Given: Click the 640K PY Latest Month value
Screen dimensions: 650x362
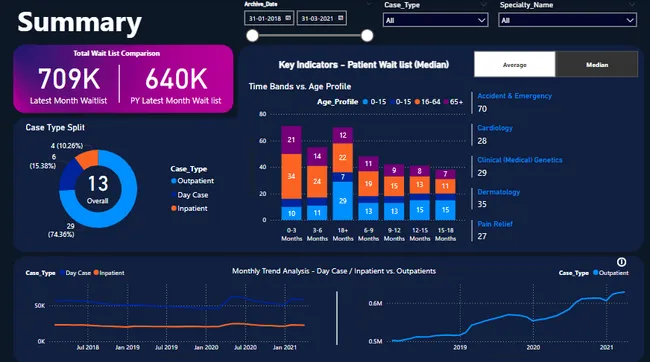Looking at the screenshot, I should [176, 79].
